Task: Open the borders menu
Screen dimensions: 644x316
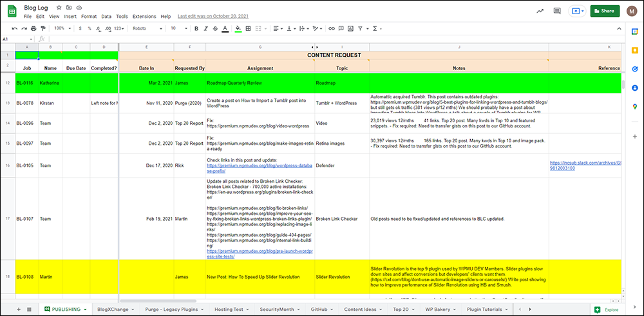Action: pos(248,29)
